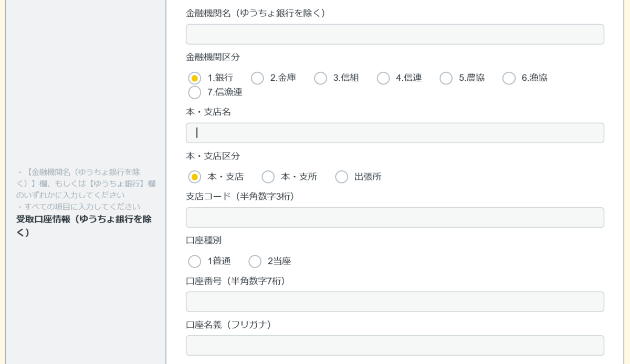Choose the 2.金庫 option

[257, 78]
